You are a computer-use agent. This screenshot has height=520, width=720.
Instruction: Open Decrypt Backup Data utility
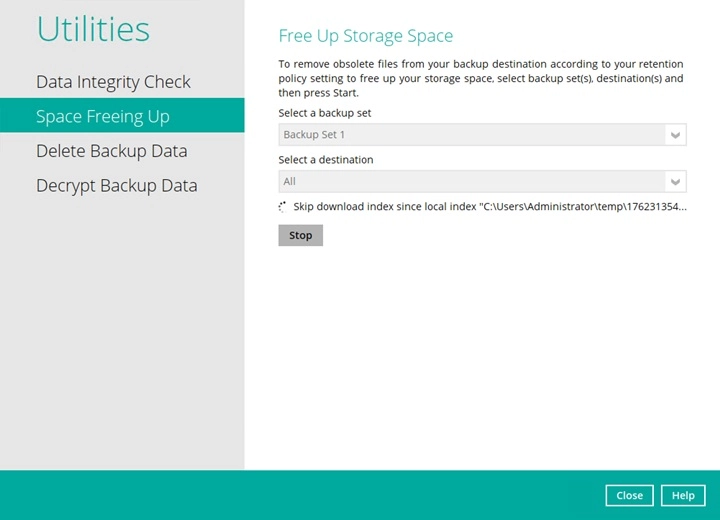point(116,186)
